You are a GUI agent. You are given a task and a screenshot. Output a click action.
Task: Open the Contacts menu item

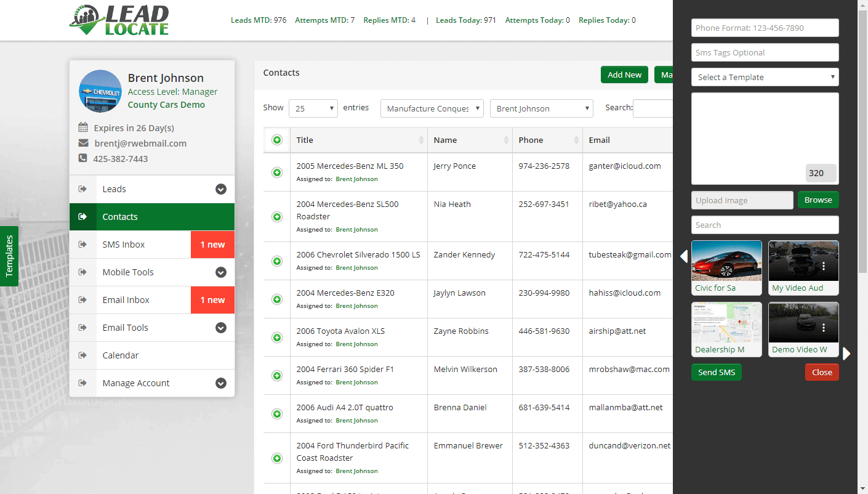pyautogui.click(x=152, y=217)
